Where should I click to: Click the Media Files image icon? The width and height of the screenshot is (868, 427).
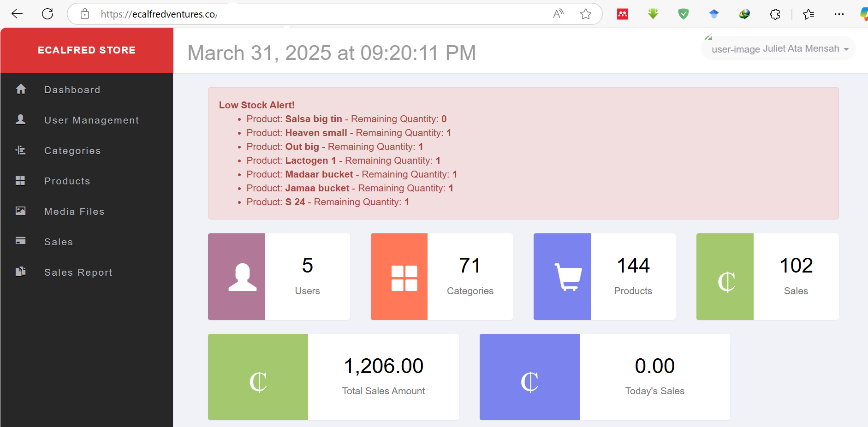tap(21, 211)
